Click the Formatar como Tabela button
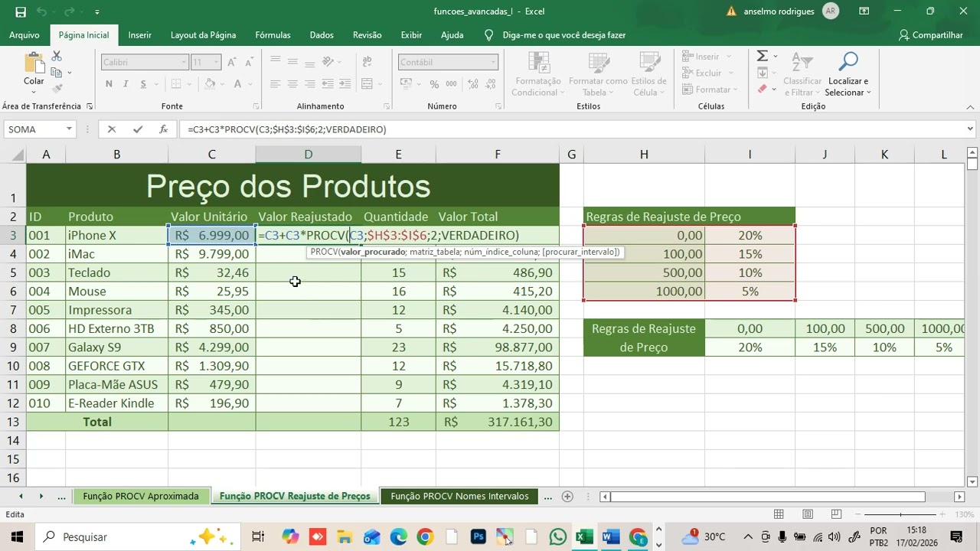This screenshot has height=551, width=980. [x=598, y=74]
